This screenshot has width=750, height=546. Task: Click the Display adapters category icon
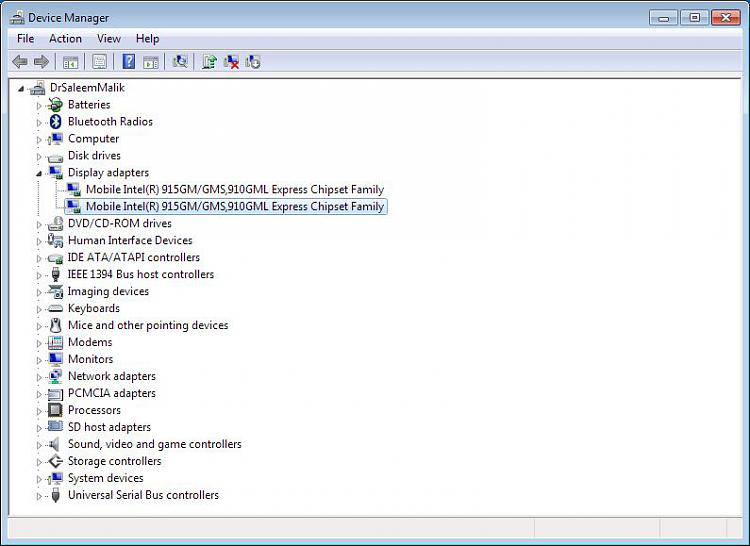tap(55, 173)
